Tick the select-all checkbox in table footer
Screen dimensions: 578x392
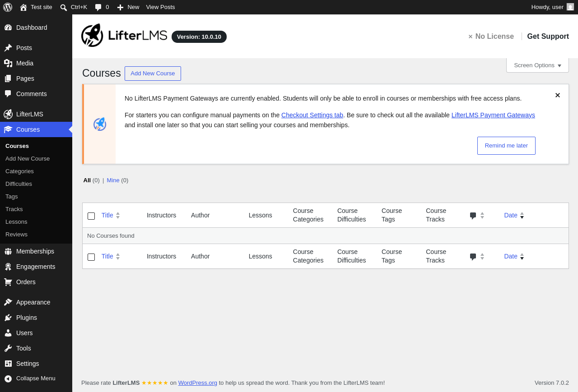coord(91,257)
